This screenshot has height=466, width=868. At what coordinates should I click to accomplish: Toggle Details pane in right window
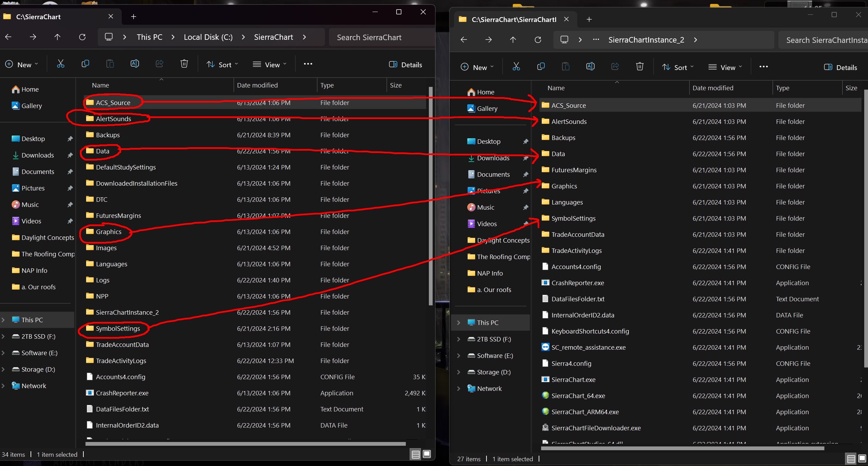pyautogui.click(x=841, y=67)
